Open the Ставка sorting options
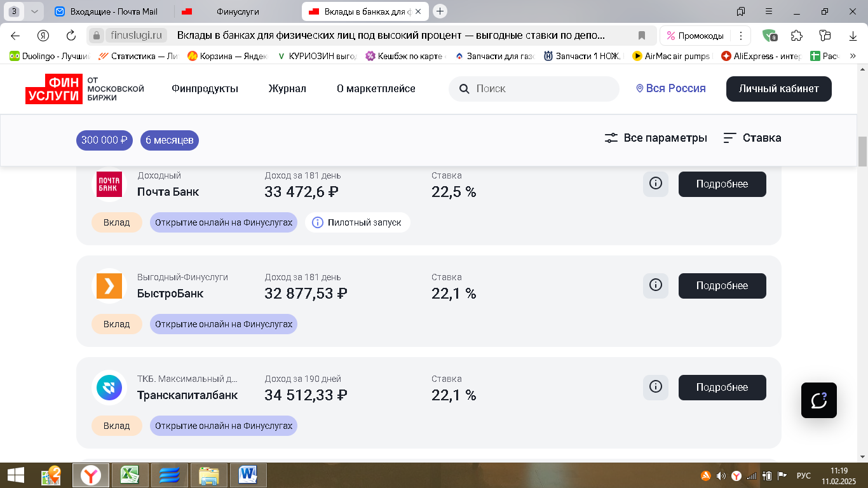Image resolution: width=868 pixels, height=488 pixels. [752, 138]
